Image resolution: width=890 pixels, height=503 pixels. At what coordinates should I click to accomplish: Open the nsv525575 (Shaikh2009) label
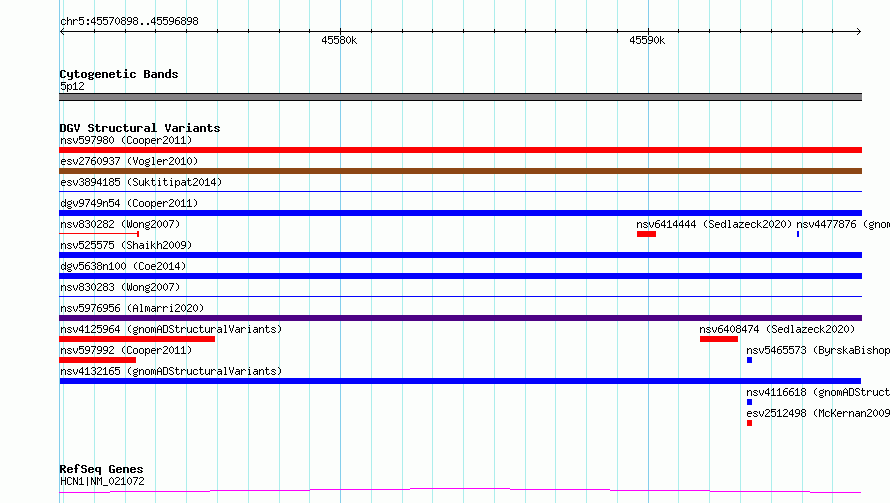tap(126, 245)
